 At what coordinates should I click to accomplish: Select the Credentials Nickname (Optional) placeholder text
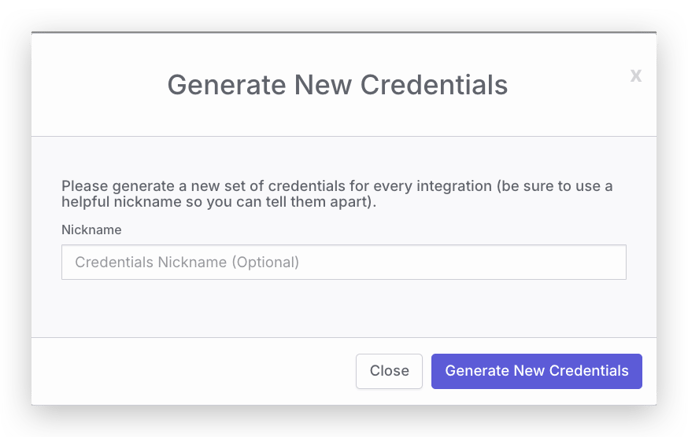pyautogui.click(x=187, y=262)
